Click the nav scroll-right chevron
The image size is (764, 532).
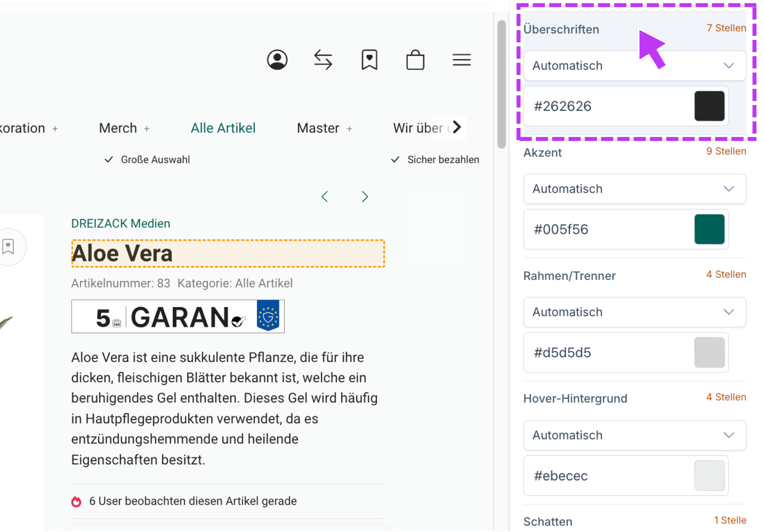pos(457,127)
